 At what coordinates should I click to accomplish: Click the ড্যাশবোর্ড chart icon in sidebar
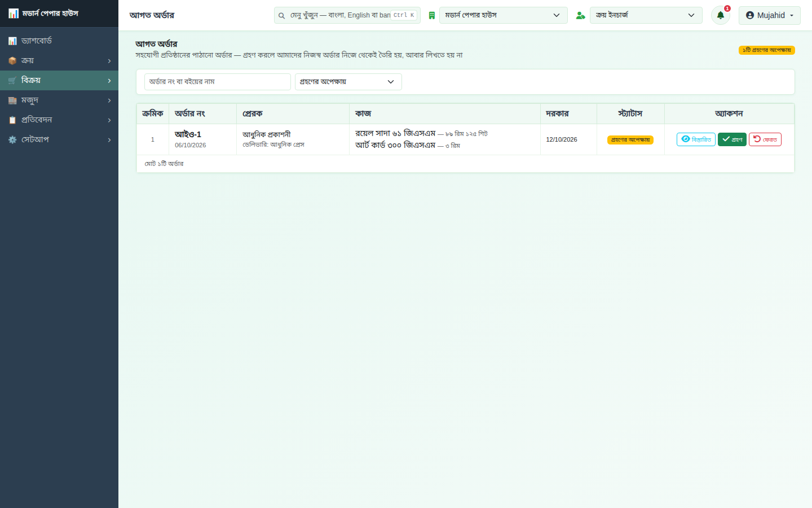click(12, 41)
